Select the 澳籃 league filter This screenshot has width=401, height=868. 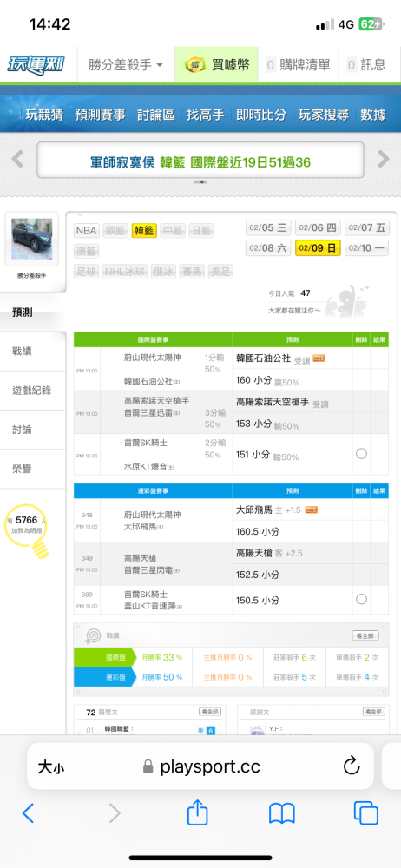tap(87, 252)
